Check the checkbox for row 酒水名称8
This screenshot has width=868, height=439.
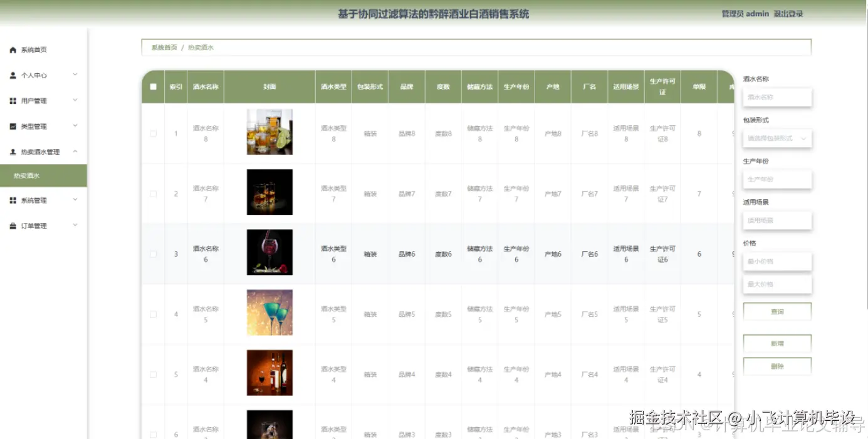coord(154,133)
